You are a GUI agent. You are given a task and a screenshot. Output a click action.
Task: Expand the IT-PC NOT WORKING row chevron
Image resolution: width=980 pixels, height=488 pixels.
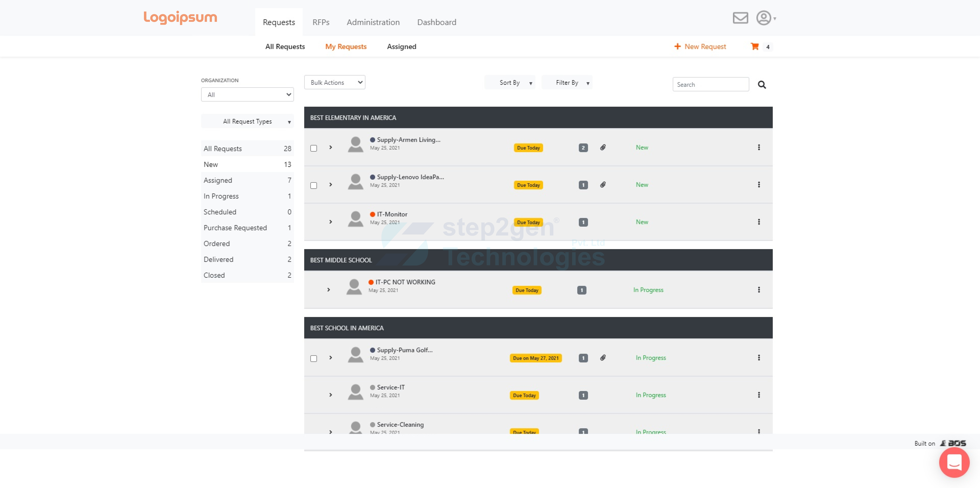(329, 290)
